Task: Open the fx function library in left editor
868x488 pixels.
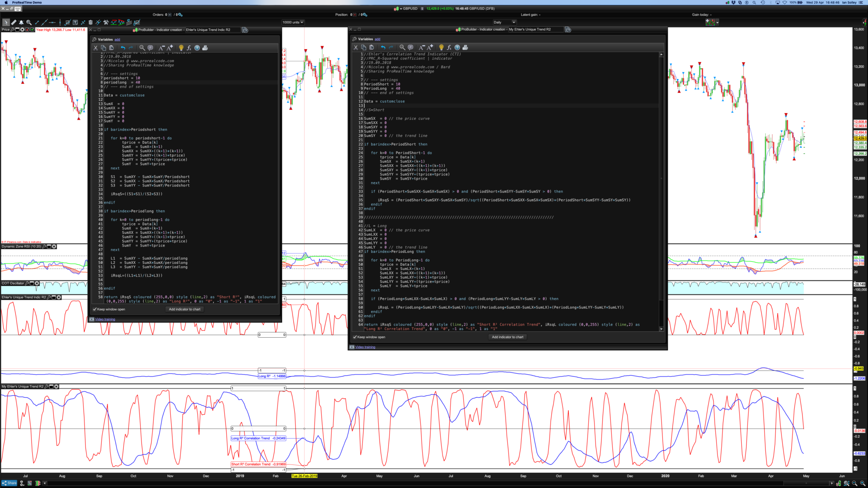Action: [189, 48]
